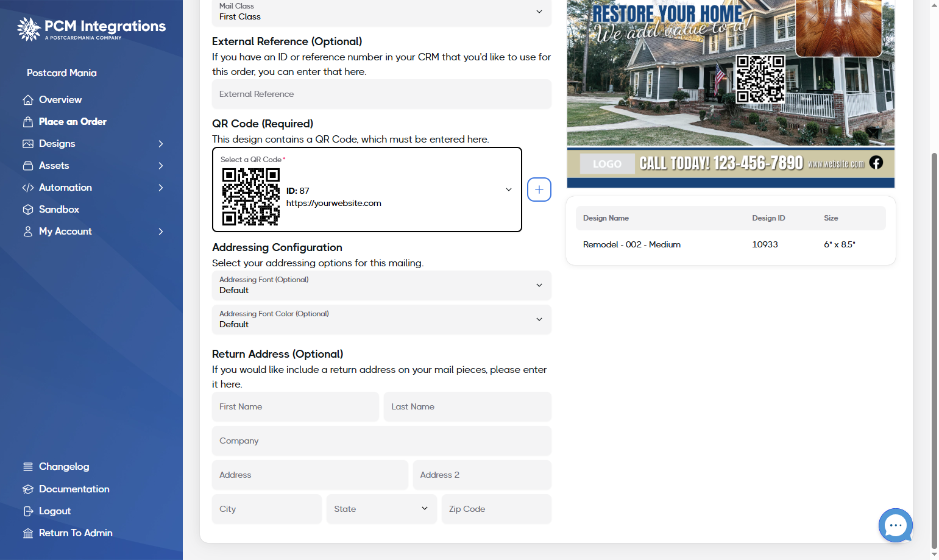The image size is (939, 560).
Task: Open the Changelog link
Action: [64, 467]
